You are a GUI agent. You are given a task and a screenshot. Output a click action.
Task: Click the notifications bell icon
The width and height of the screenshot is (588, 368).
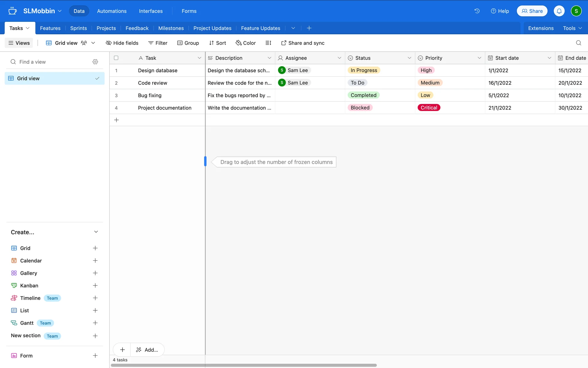coord(559,11)
